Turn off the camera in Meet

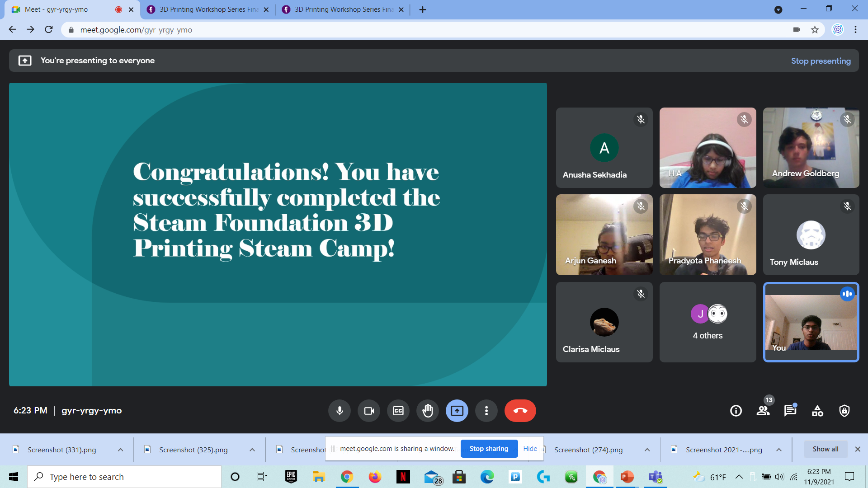(x=369, y=411)
